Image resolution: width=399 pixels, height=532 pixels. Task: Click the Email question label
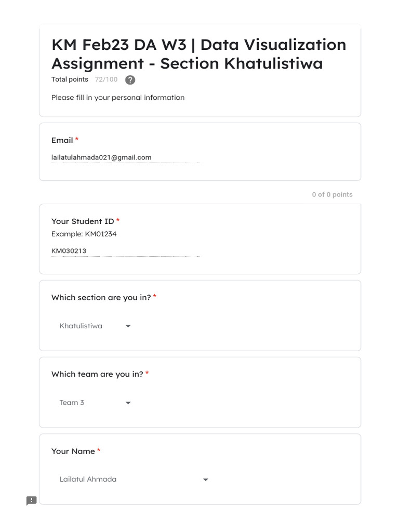(x=62, y=140)
